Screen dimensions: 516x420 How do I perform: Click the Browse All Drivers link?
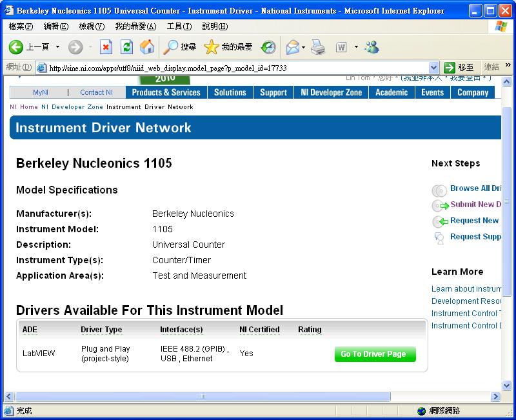(x=475, y=188)
